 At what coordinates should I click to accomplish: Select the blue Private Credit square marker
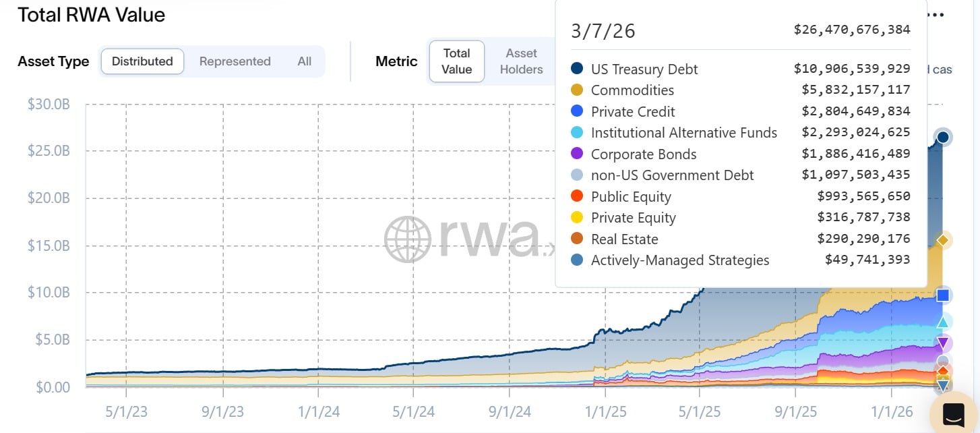pos(942,295)
